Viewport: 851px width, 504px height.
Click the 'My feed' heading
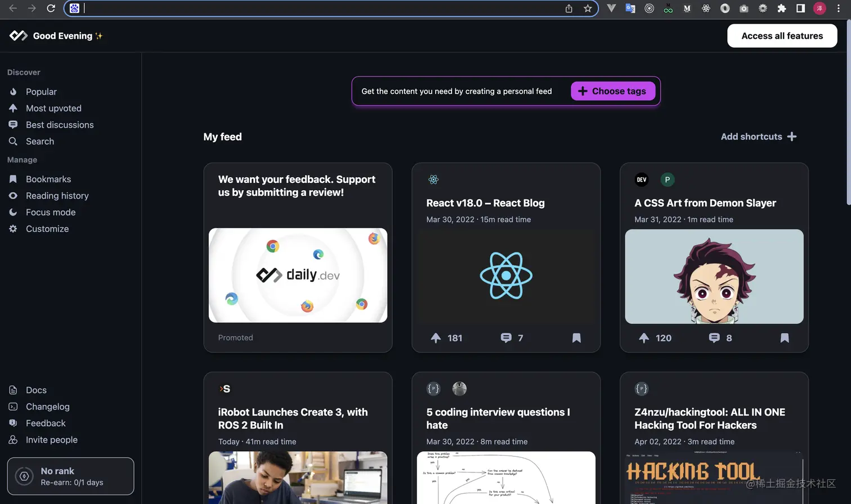[x=222, y=137]
